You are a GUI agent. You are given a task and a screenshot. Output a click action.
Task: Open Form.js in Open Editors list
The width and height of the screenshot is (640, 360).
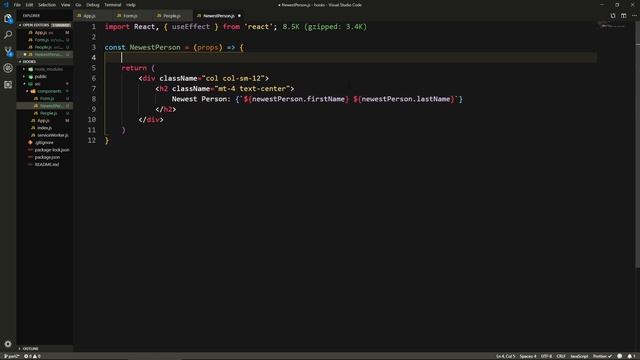click(44, 40)
